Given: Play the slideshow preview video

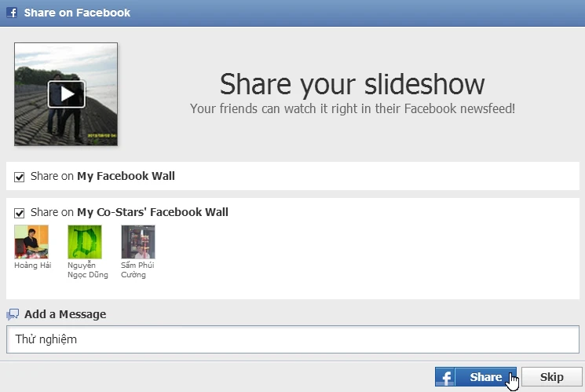Looking at the screenshot, I should [67, 94].
